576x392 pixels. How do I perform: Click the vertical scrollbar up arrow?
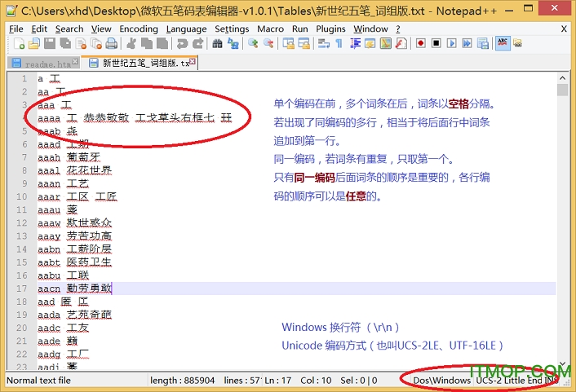click(x=562, y=77)
